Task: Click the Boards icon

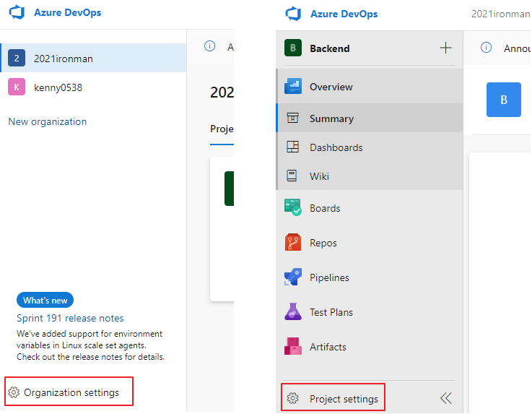Action: pyautogui.click(x=293, y=207)
